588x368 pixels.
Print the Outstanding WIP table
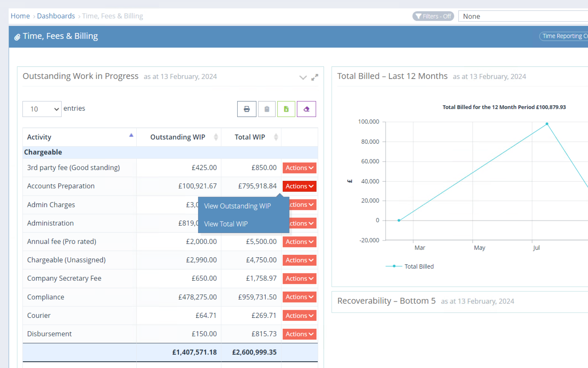[x=247, y=109]
